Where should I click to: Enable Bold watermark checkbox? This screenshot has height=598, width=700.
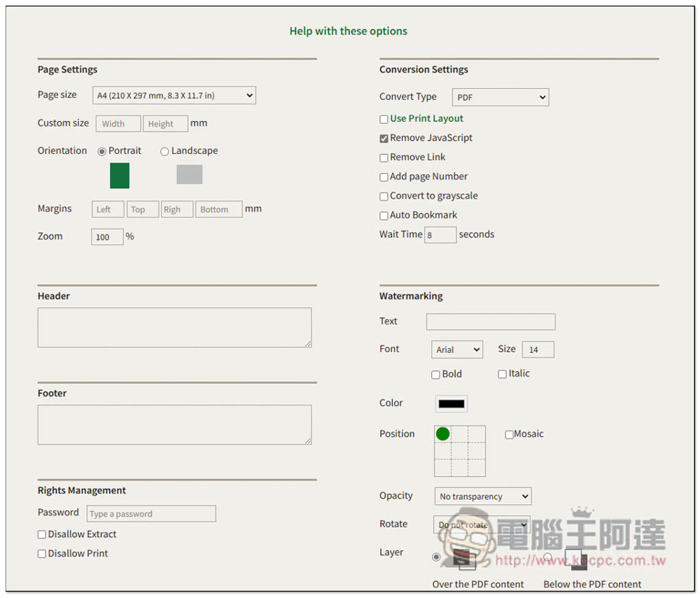click(435, 375)
